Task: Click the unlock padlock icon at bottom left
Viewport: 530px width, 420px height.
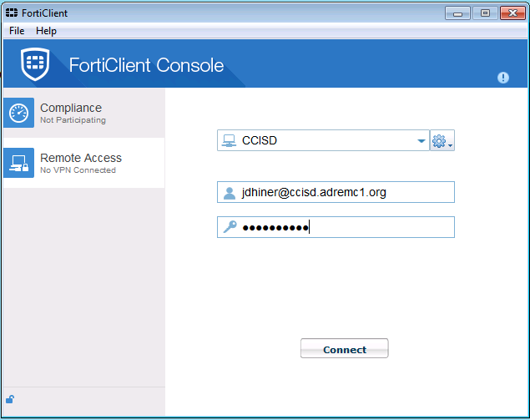Action: tap(10, 399)
